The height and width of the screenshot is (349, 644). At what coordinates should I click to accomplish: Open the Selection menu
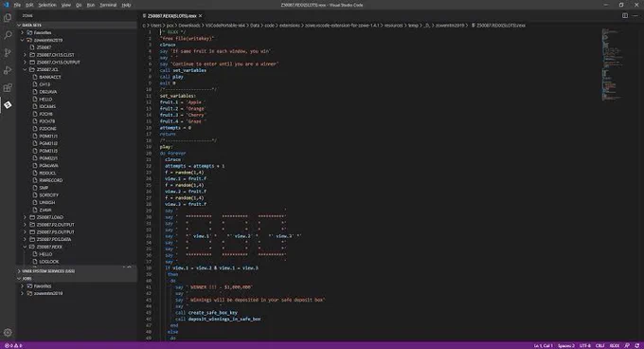(x=46, y=5)
